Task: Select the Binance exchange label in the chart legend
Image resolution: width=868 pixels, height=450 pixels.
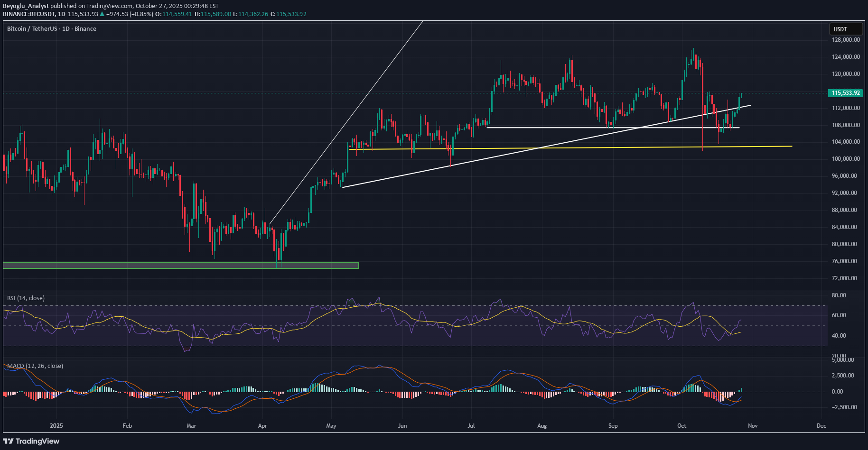Action: 85,28
